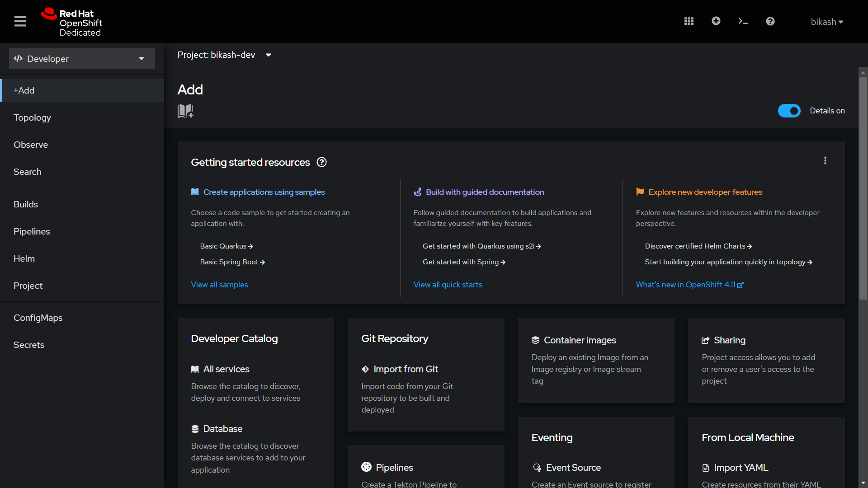
Task: Open All services catalog card
Action: click(226, 369)
